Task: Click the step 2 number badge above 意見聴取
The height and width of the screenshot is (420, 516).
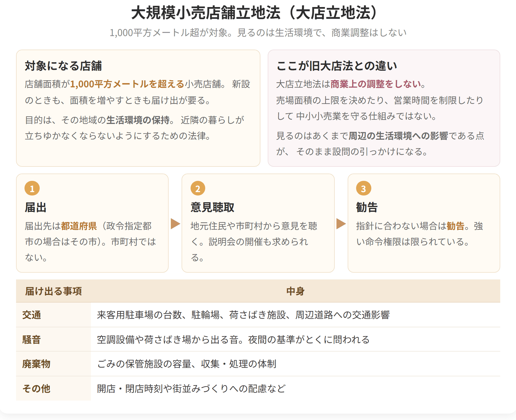Action: tap(198, 188)
